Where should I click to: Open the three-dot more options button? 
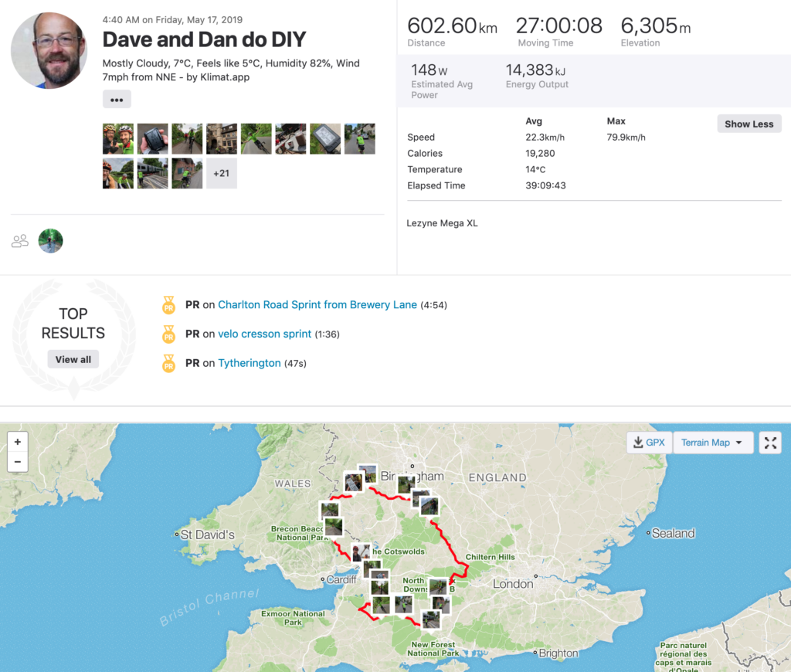pyautogui.click(x=117, y=100)
